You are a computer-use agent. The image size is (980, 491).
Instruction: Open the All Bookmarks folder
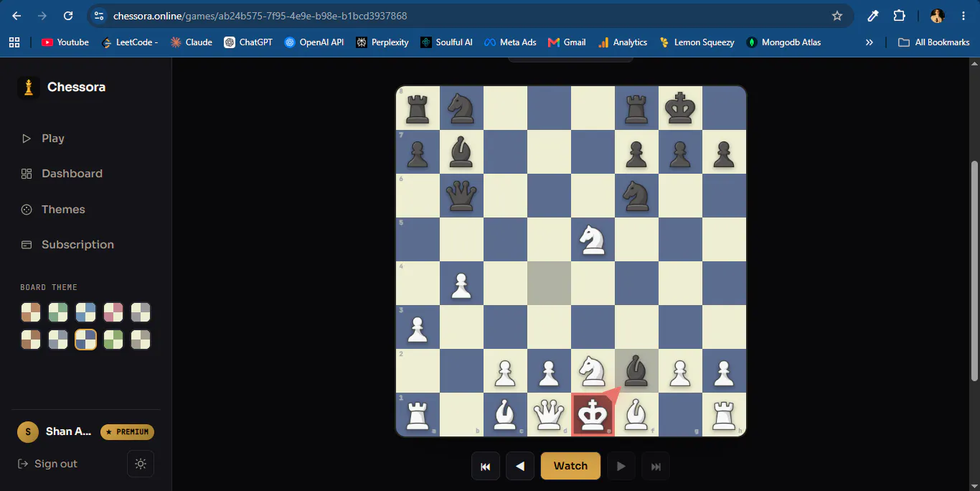934,42
